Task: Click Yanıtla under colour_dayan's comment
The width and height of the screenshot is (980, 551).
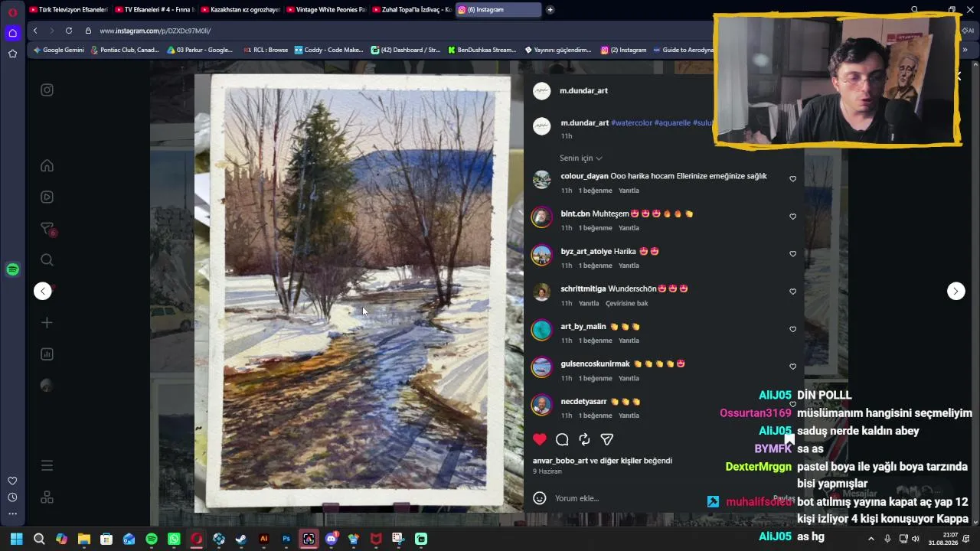Action: click(x=629, y=191)
